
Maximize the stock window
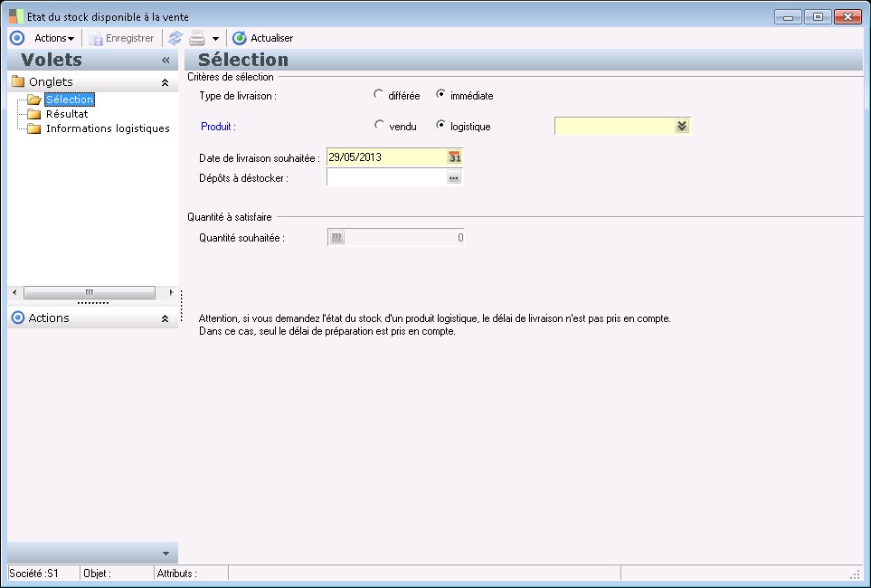[x=818, y=16]
